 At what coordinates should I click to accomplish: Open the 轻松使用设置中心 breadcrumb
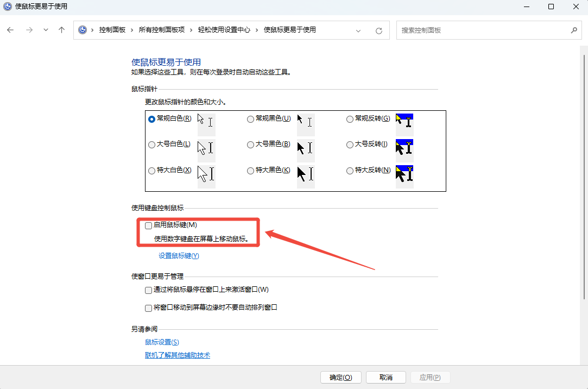point(224,30)
